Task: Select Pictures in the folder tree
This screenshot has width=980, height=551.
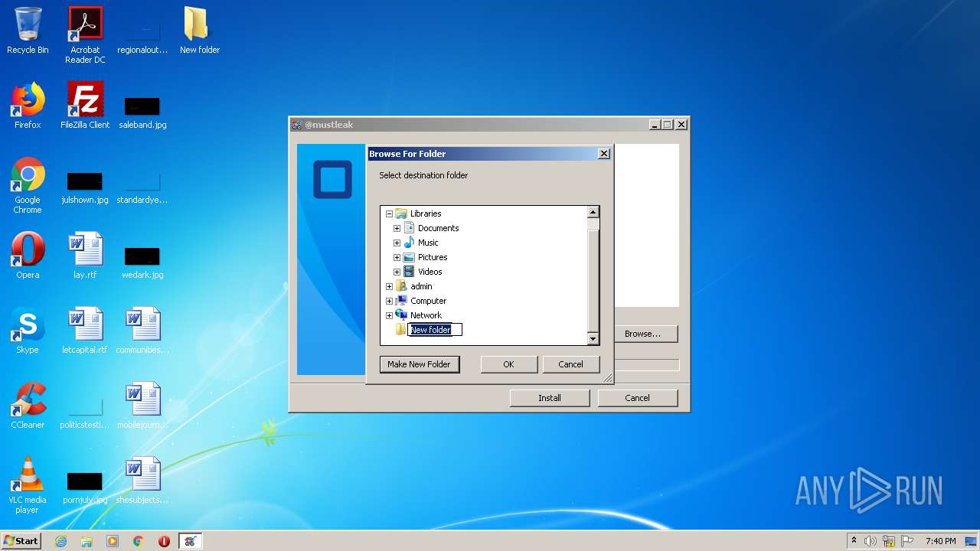Action: (x=433, y=257)
